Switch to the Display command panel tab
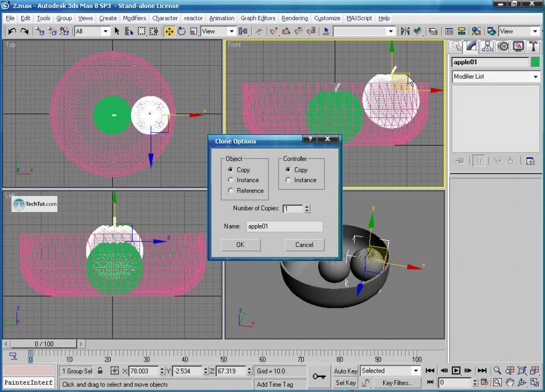545x392 pixels. (x=518, y=46)
